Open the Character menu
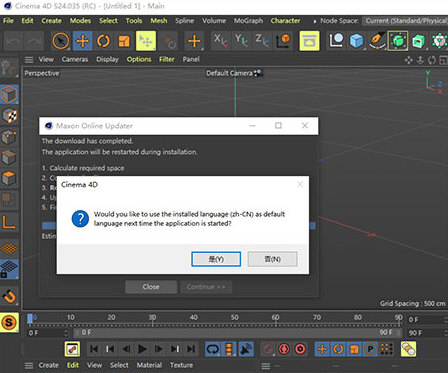448x373 pixels. [285, 21]
